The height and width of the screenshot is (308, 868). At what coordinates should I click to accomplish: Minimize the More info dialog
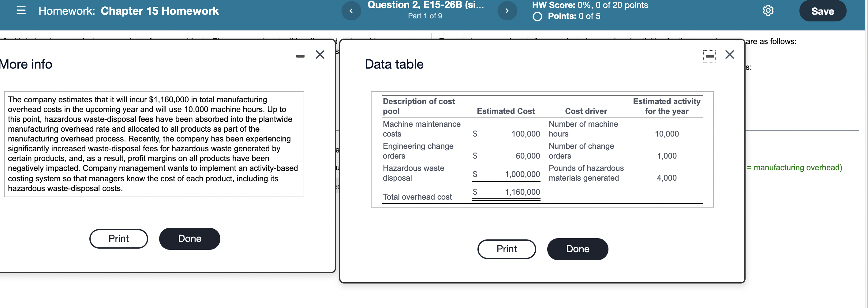[x=300, y=56]
